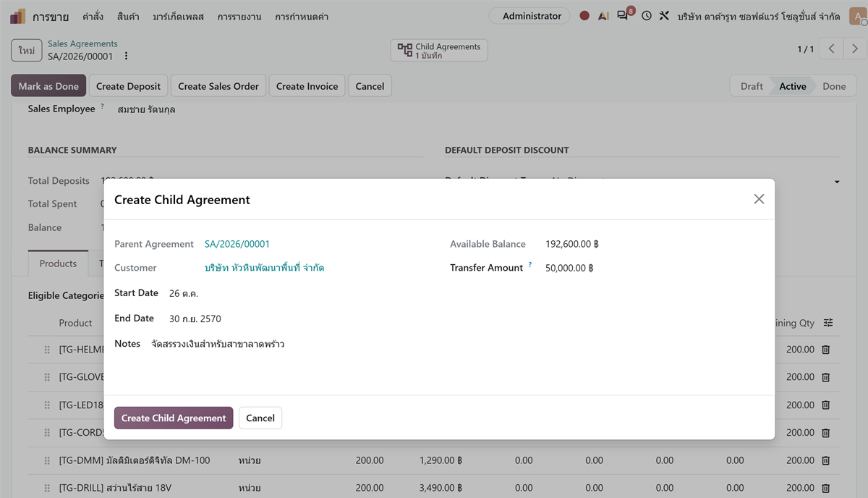Open the company switcher in the navbar
Screen dimensions: 868x498
[x=759, y=16]
